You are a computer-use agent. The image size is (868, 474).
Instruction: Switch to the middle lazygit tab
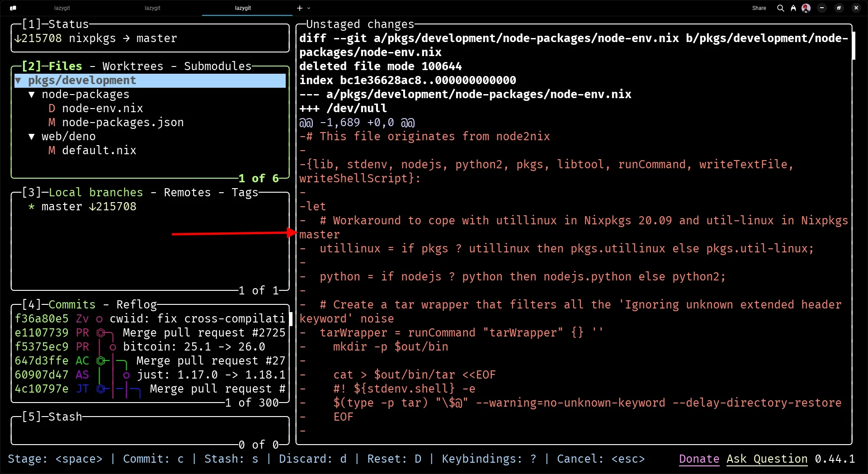[x=152, y=8]
